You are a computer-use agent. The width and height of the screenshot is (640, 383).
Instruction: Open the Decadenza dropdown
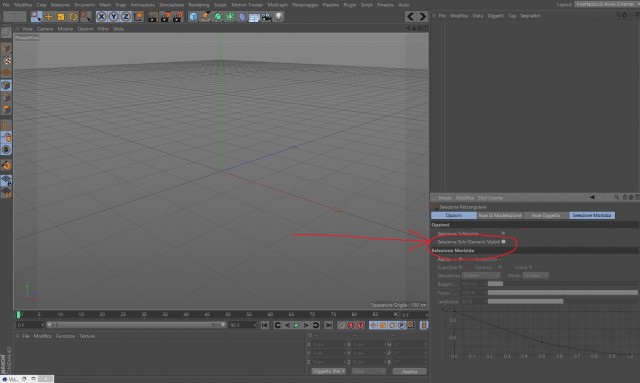pyautogui.click(x=481, y=276)
